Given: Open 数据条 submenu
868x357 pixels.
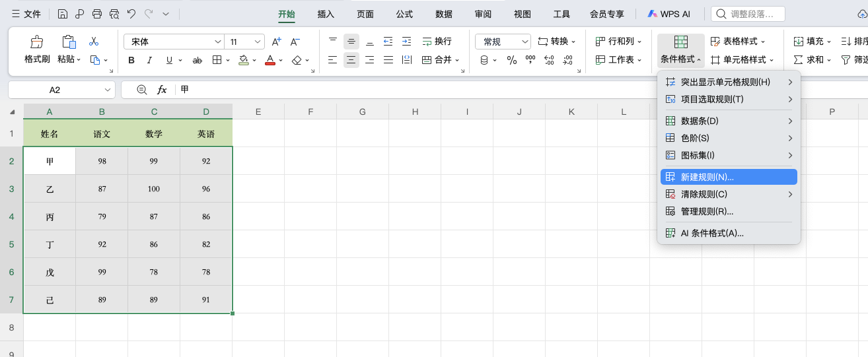Looking at the screenshot, I should pos(729,121).
